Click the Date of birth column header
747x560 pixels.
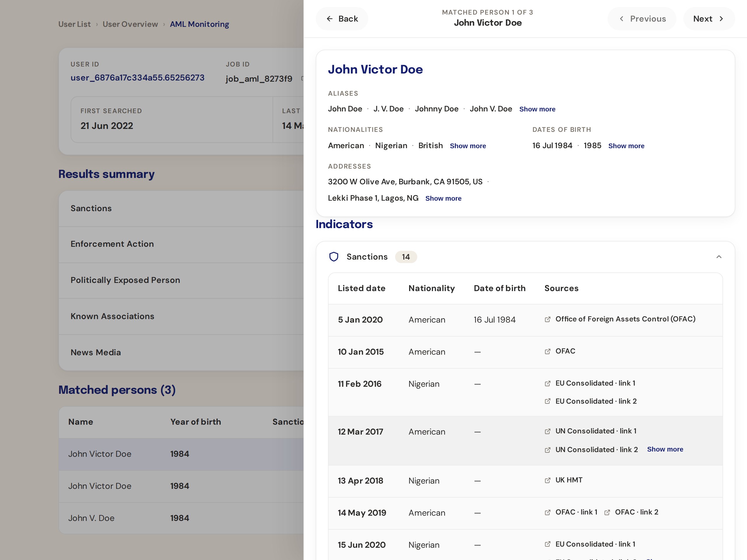500,288
